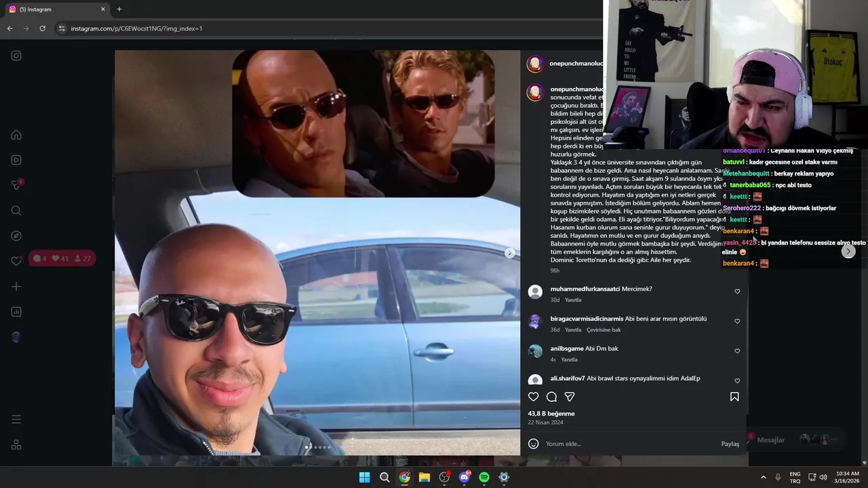The height and width of the screenshot is (488, 868).
Task: Open onepunchmanoluc profile from the post header
Action: [576, 63]
